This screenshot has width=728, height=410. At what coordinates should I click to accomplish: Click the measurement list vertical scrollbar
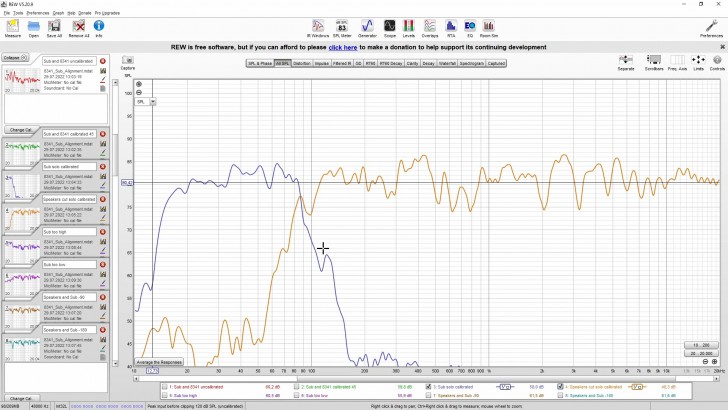(116, 223)
